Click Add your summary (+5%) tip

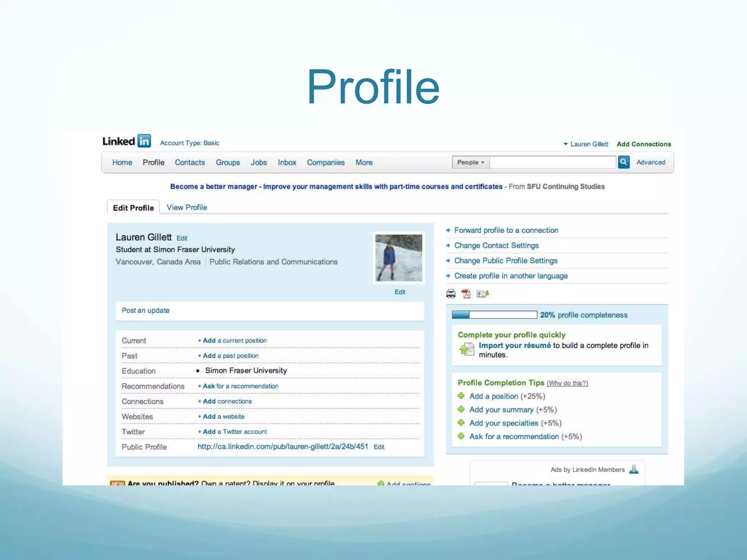(513, 409)
